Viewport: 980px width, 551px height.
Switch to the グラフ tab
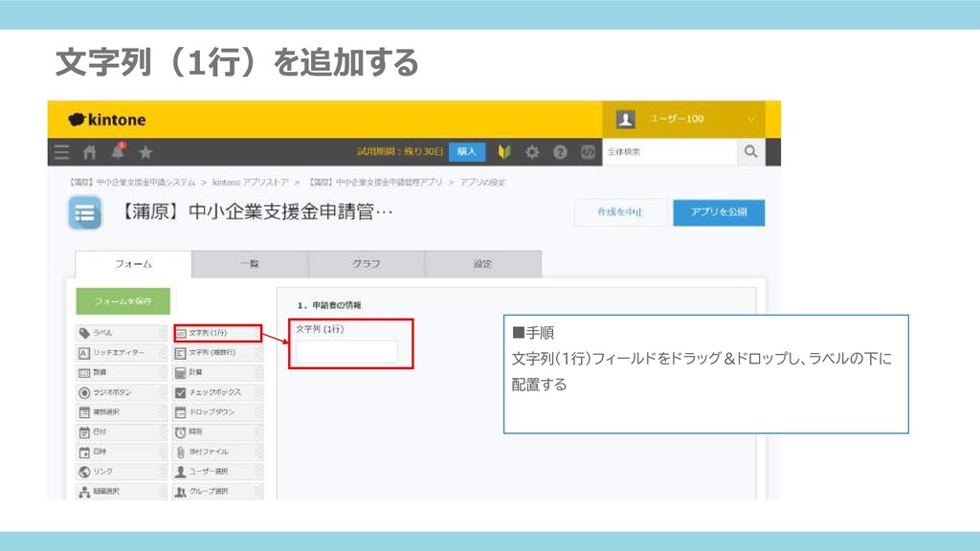[367, 264]
